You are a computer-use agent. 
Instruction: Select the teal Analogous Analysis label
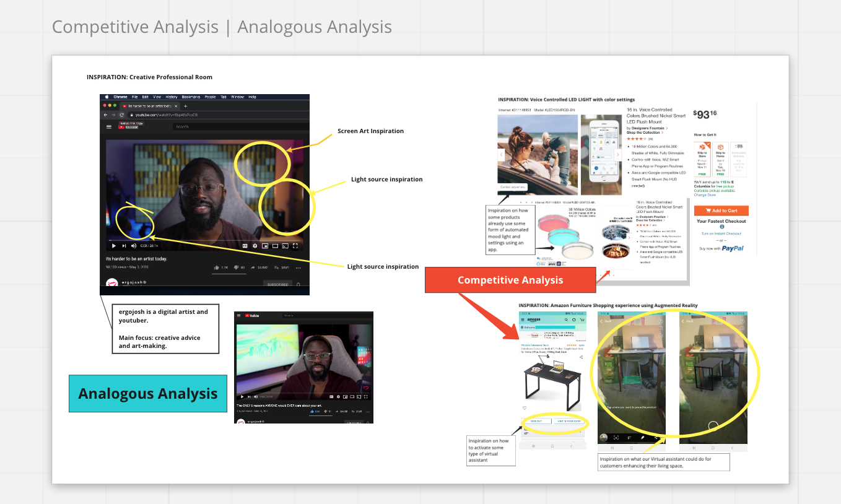pos(148,394)
